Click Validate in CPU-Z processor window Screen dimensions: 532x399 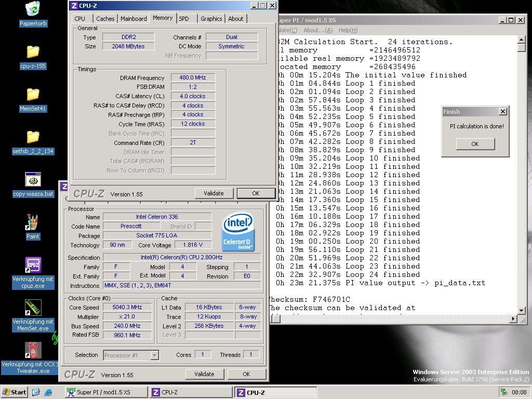pyautogui.click(x=204, y=374)
